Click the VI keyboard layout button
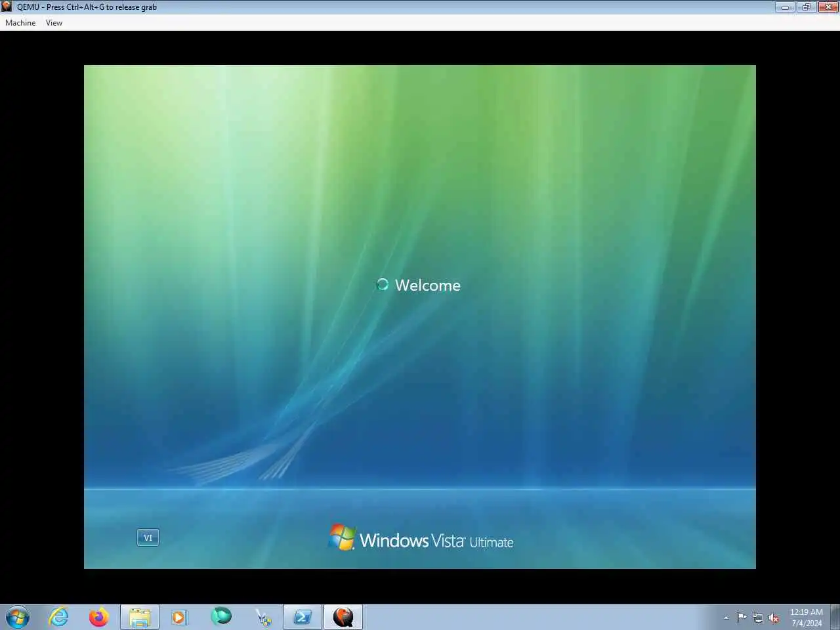The width and height of the screenshot is (840, 630). click(x=148, y=537)
